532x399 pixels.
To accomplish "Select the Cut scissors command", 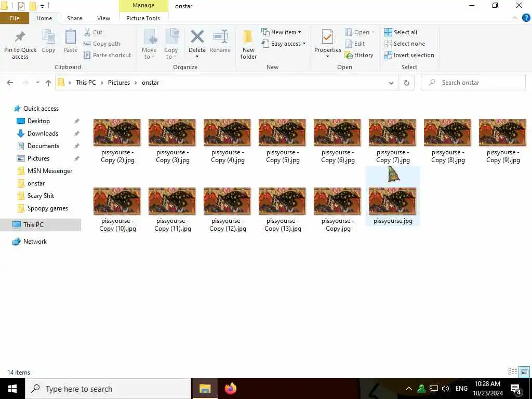I will pyautogui.click(x=93, y=32).
